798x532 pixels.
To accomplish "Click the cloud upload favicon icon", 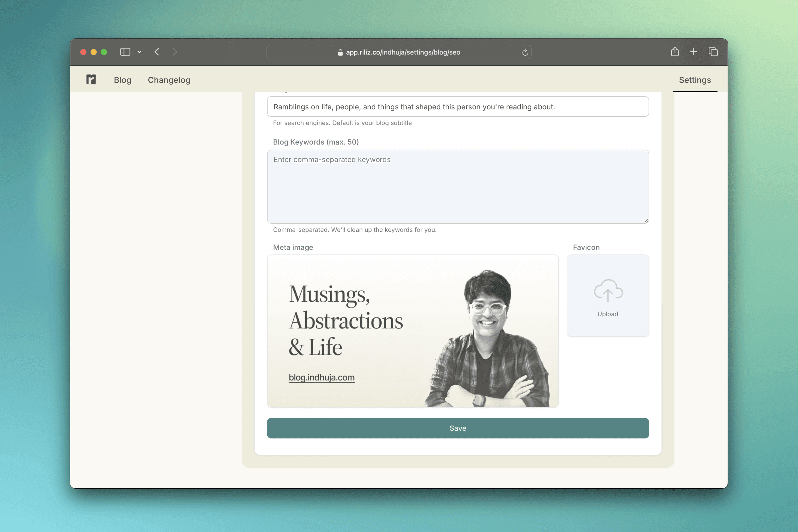I will [x=608, y=291].
